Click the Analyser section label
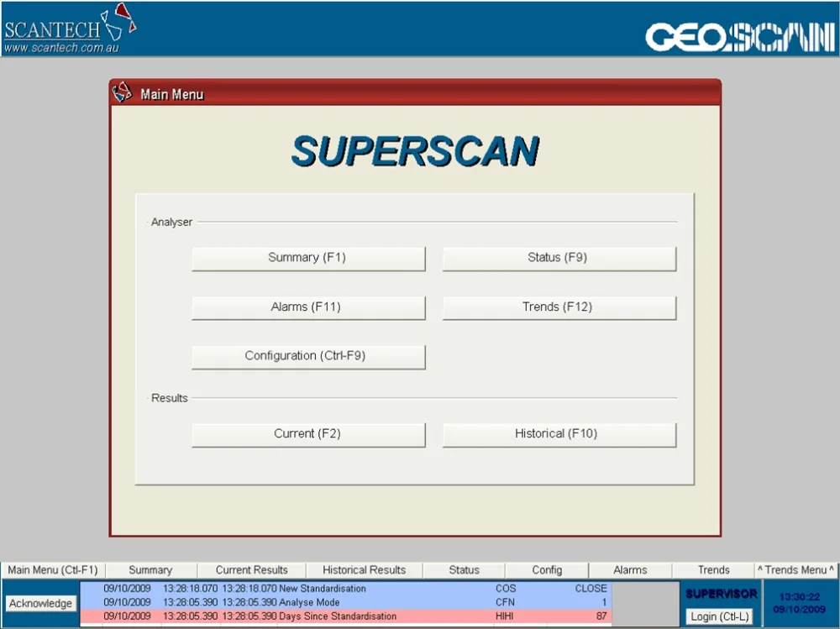 click(x=171, y=222)
